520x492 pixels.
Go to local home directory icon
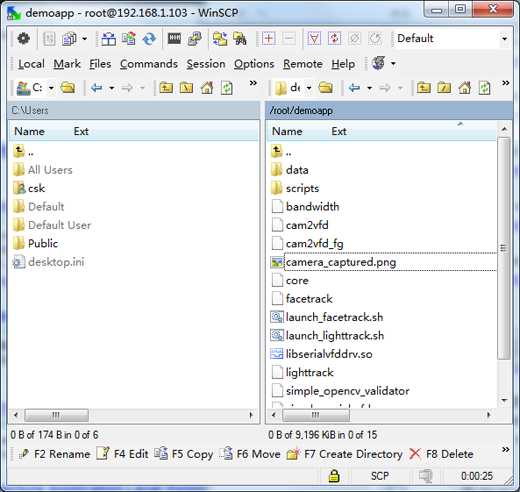click(207, 88)
